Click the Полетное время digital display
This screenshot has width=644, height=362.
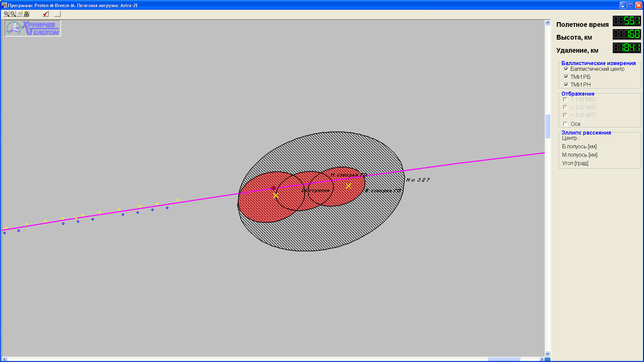click(627, 21)
